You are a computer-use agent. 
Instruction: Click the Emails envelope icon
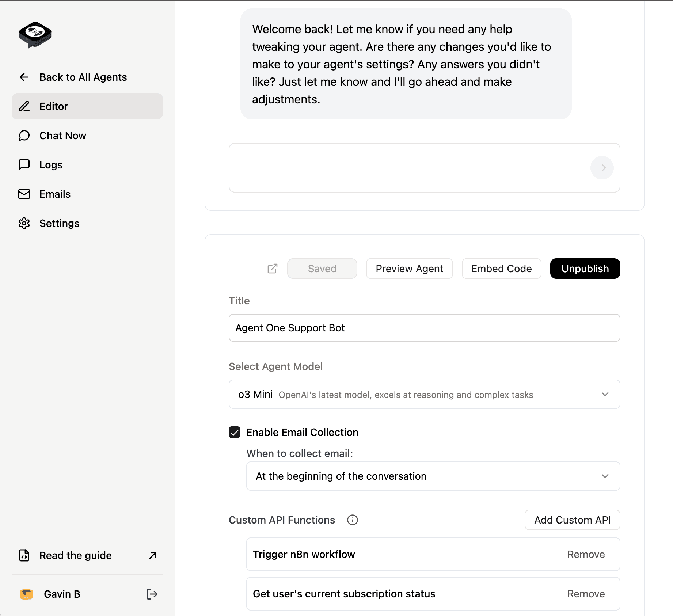tap(24, 194)
